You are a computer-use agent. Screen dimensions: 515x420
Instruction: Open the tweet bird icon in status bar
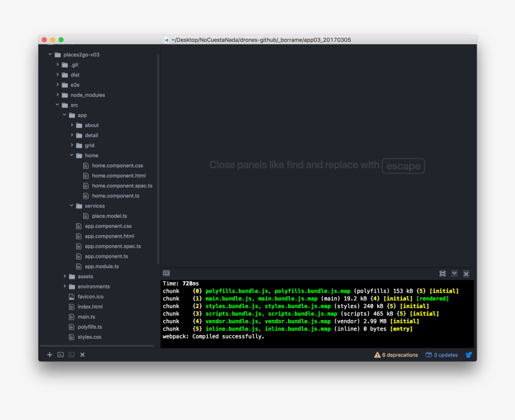[x=468, y=355]
